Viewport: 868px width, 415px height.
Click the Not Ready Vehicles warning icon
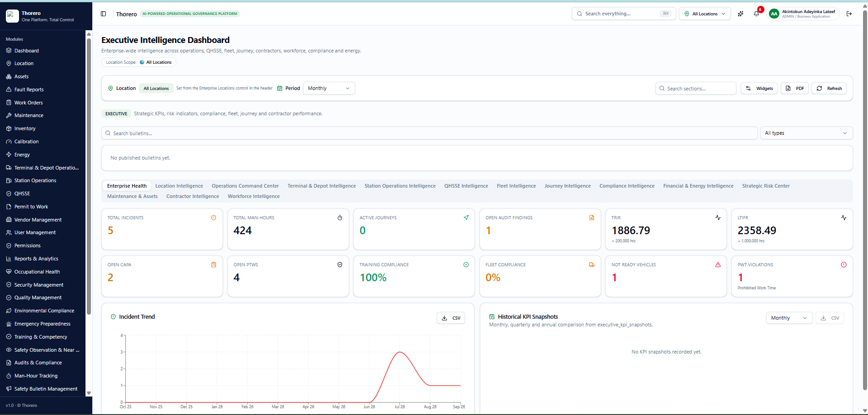(718, 264)
